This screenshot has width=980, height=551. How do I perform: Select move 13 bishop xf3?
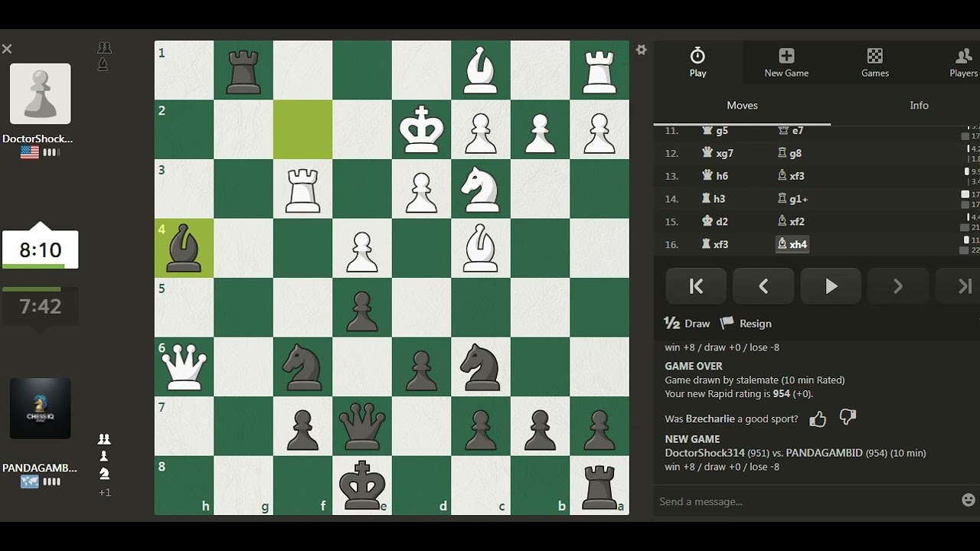(x=791, y=175)
